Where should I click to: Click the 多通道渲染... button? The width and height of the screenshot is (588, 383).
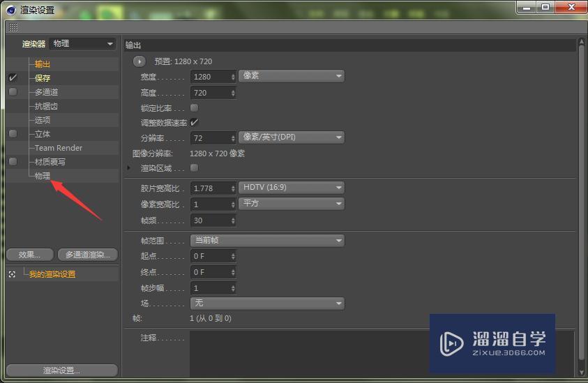tap(88, 255)
